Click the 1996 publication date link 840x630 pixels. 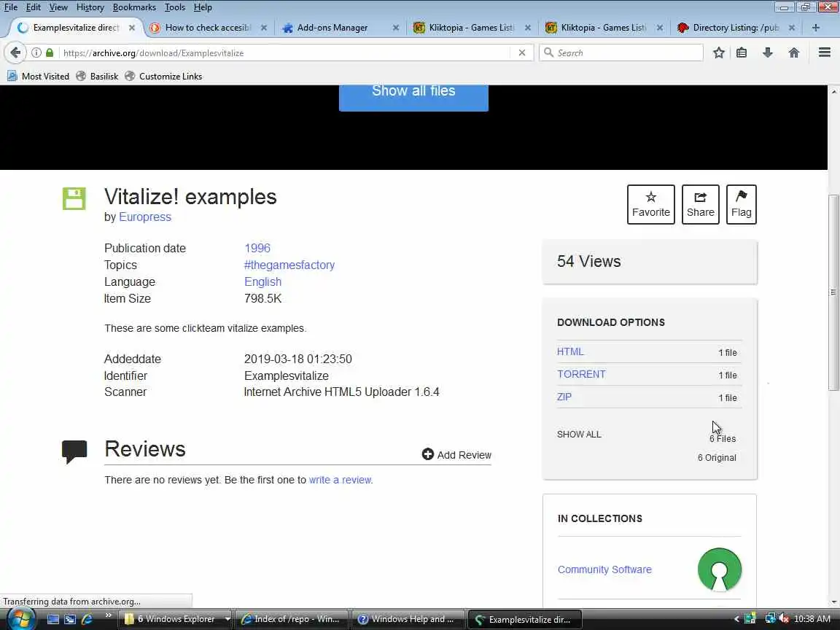click(257, 248)
